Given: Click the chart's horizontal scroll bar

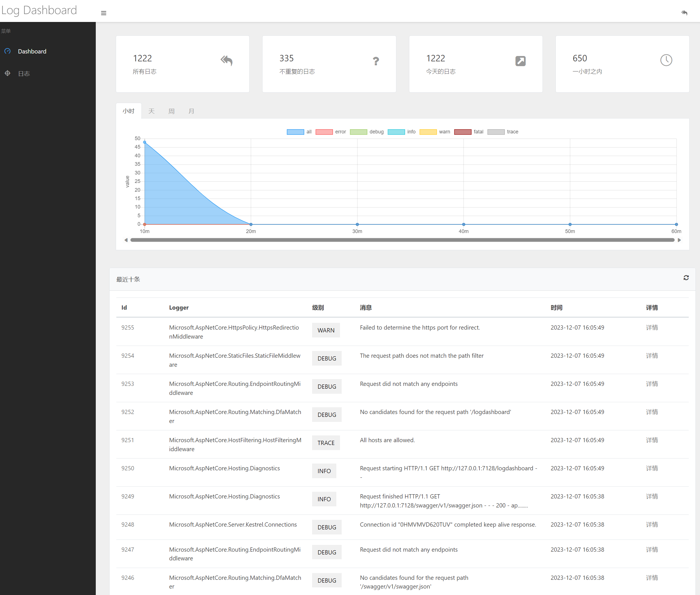Looking at the screenshot, I should click(x=402, y=240).
